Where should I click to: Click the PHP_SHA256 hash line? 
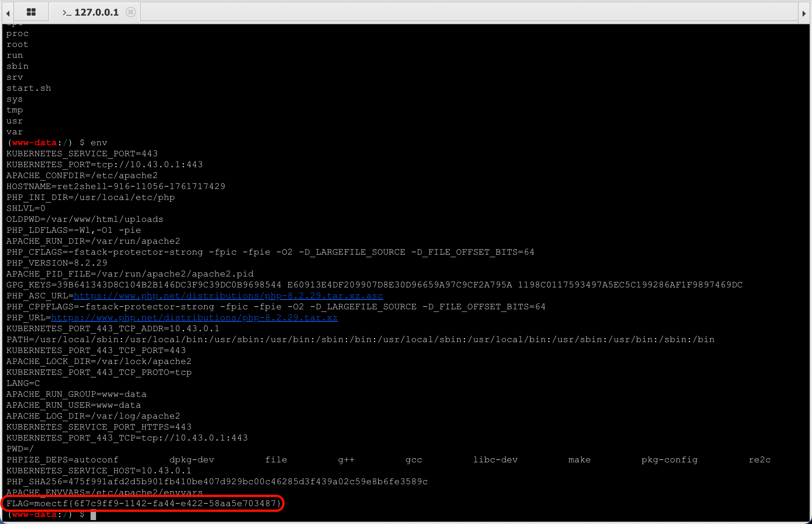(x=217, y=481)
